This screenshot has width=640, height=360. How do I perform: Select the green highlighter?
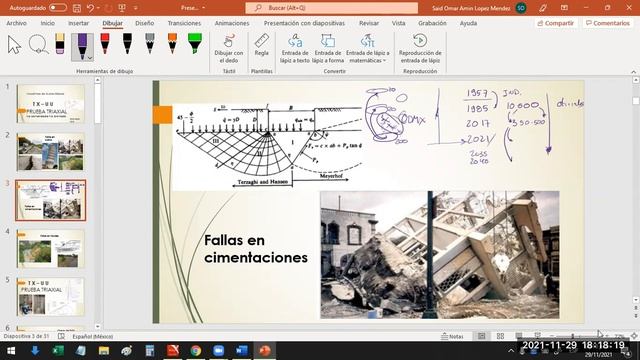pyautogui.click(x=195, y=44)
